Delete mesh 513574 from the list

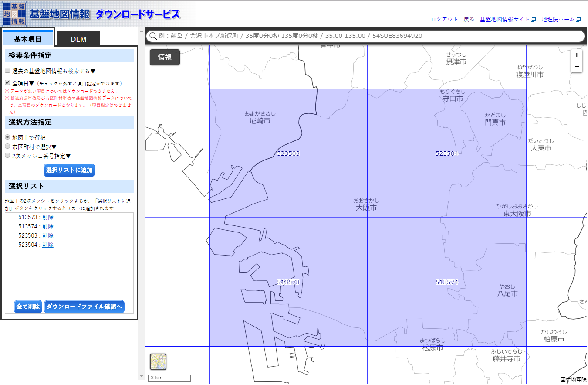[48, 226]
